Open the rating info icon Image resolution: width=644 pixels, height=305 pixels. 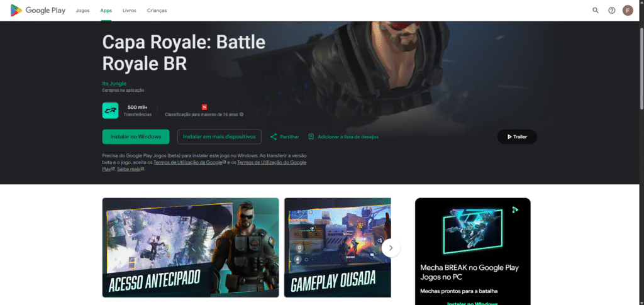241,114
